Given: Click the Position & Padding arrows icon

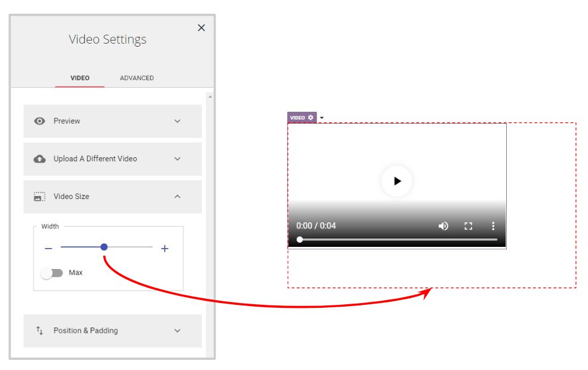Looking at the screenshot, I should click(39, 331).
